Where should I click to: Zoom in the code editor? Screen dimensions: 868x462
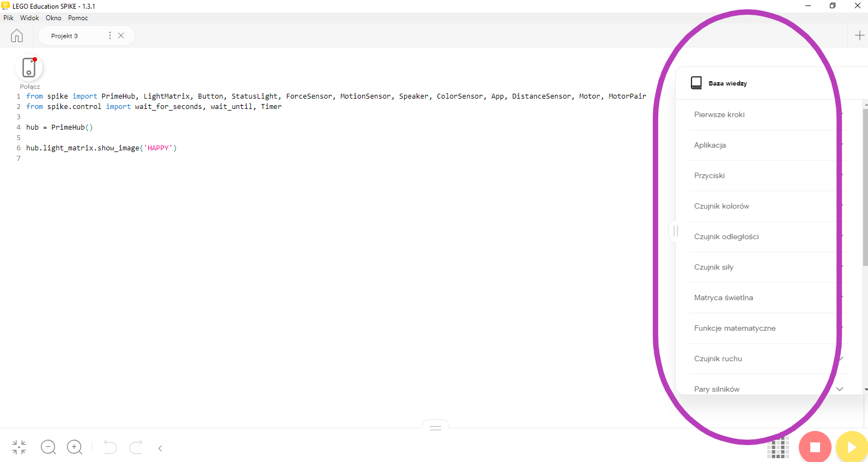coord(75,447)
